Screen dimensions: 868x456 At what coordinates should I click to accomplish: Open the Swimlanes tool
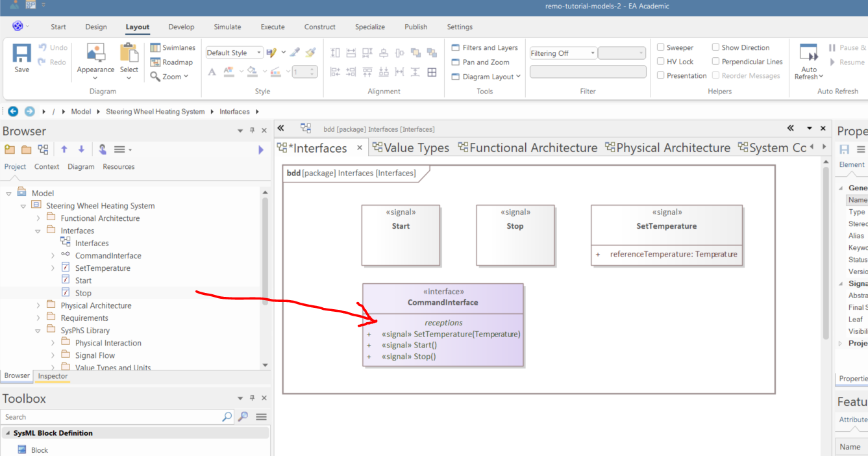pyautogui.click(x=172, y=47)
